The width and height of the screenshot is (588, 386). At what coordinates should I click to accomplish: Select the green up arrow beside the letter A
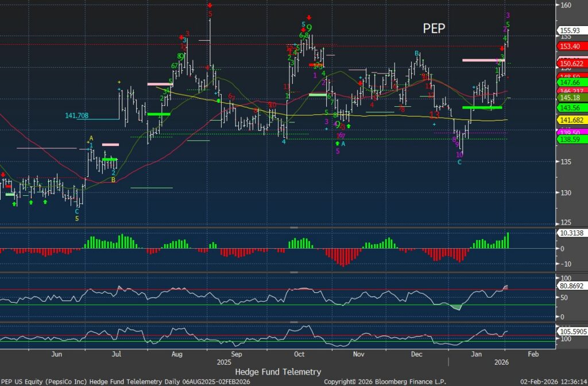[x=337, y=144]
